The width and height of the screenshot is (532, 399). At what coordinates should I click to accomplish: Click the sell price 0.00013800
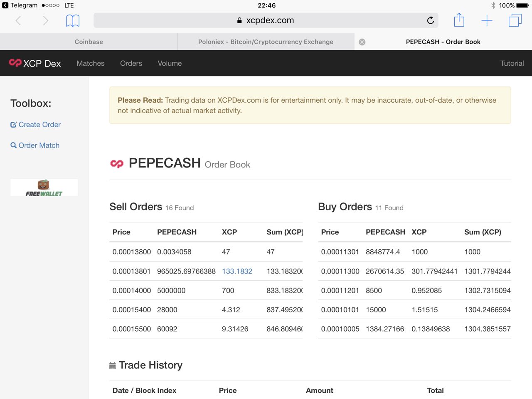[132, 252]
